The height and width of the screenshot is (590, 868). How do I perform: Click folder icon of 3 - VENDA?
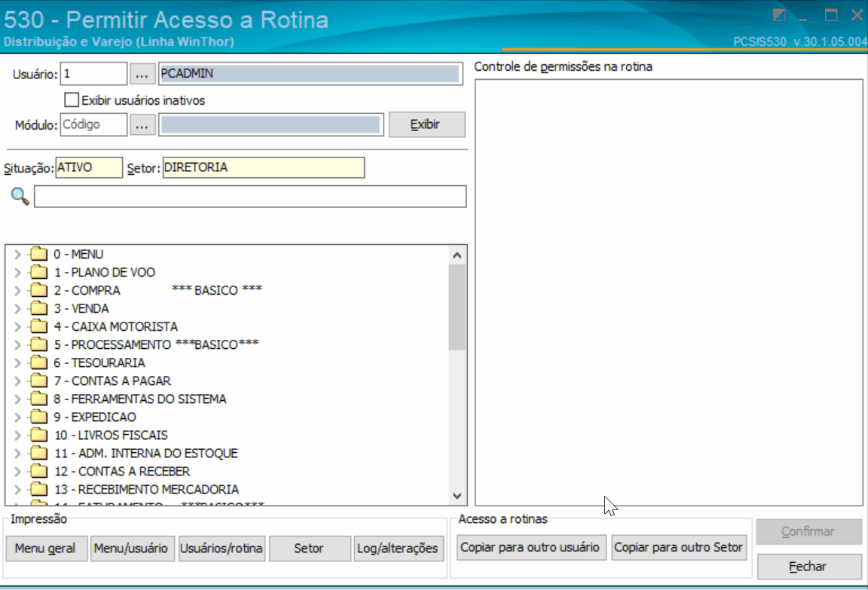(x=38, y=308)
